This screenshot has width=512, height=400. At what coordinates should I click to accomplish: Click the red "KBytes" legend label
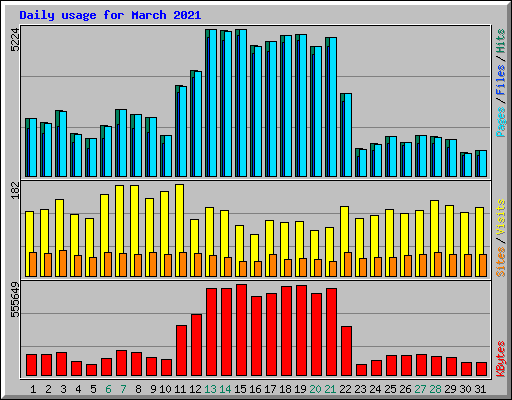pos(501,359)
